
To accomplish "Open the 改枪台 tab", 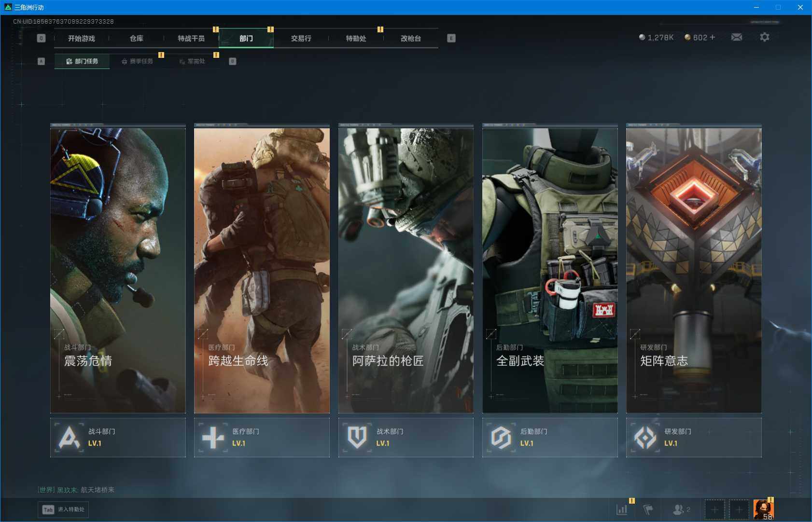I will [410, 38].
